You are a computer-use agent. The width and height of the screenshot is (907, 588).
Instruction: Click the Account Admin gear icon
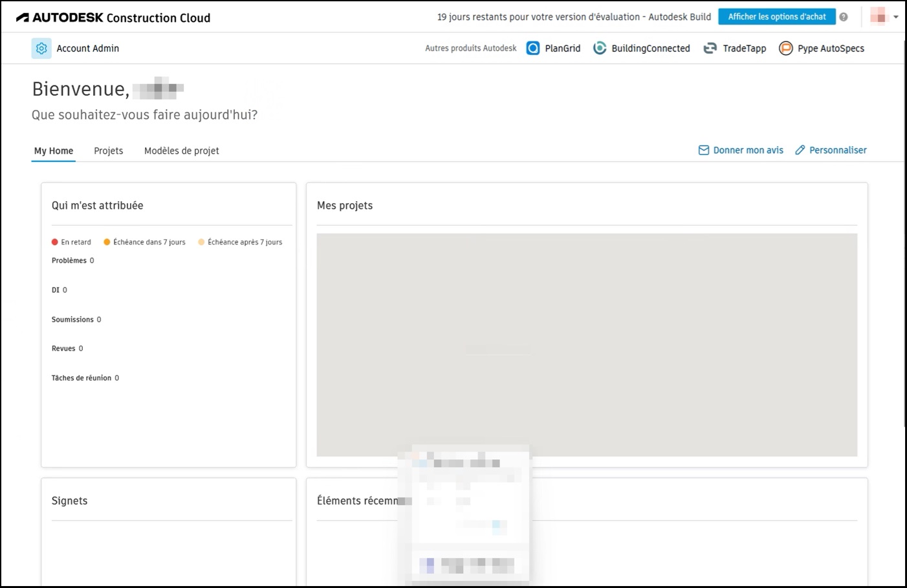tap(41, 48)
